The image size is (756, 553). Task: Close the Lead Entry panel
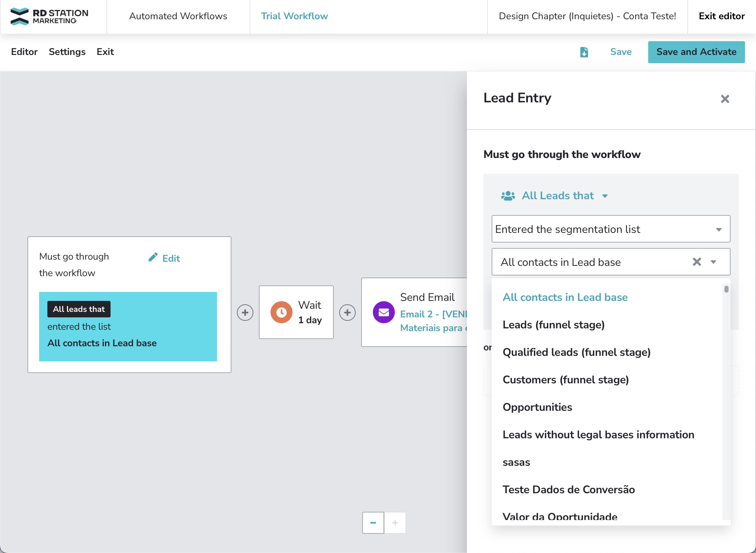(x=725, y=99)
